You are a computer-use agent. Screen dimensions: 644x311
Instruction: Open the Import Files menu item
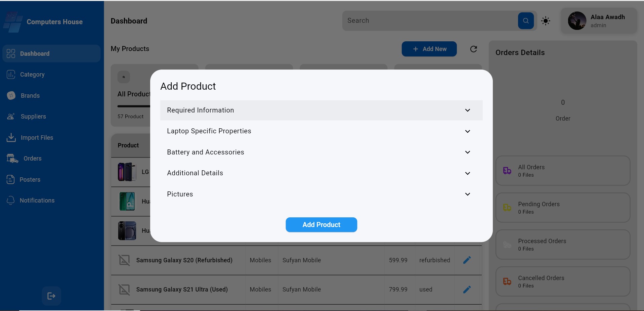click(37, 138)
